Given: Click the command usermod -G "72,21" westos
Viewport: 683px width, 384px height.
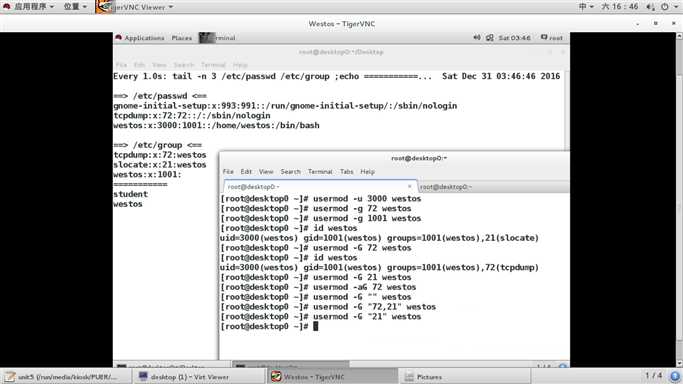Looking at the screenshot, I should (374, 307).
